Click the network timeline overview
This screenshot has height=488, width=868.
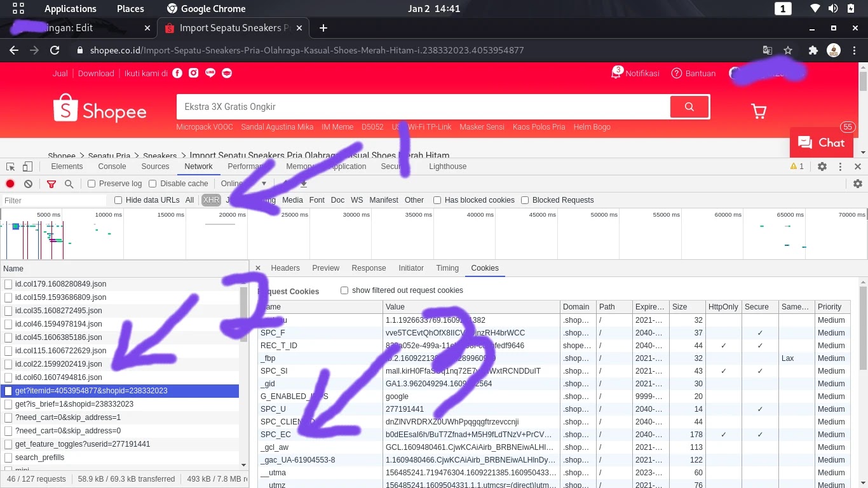(x=434, y=234)
